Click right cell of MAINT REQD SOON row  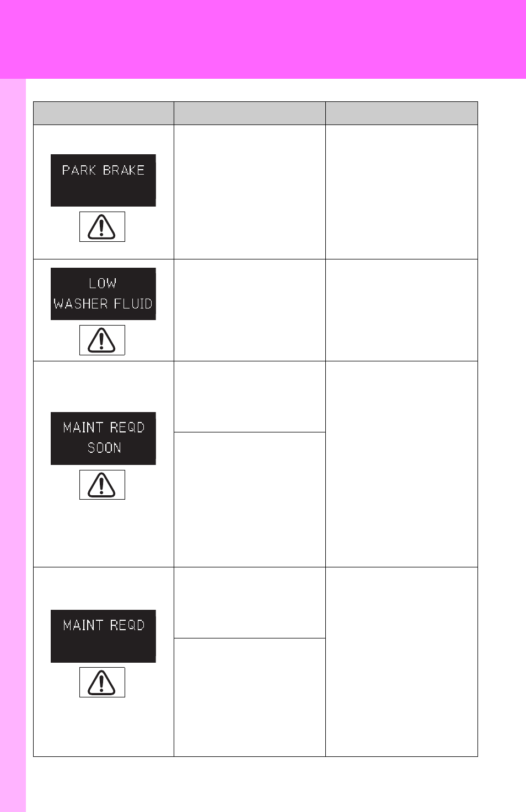pos(401,464)
